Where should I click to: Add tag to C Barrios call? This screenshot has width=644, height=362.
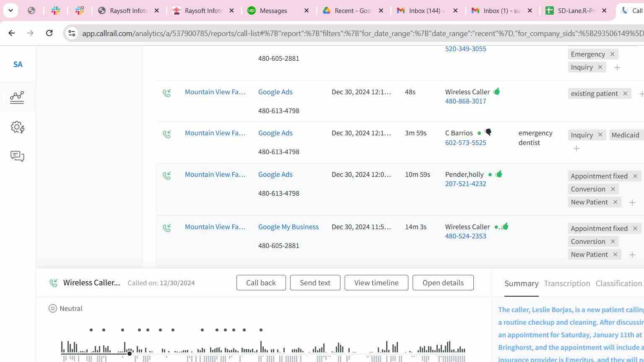pos(576,148)
